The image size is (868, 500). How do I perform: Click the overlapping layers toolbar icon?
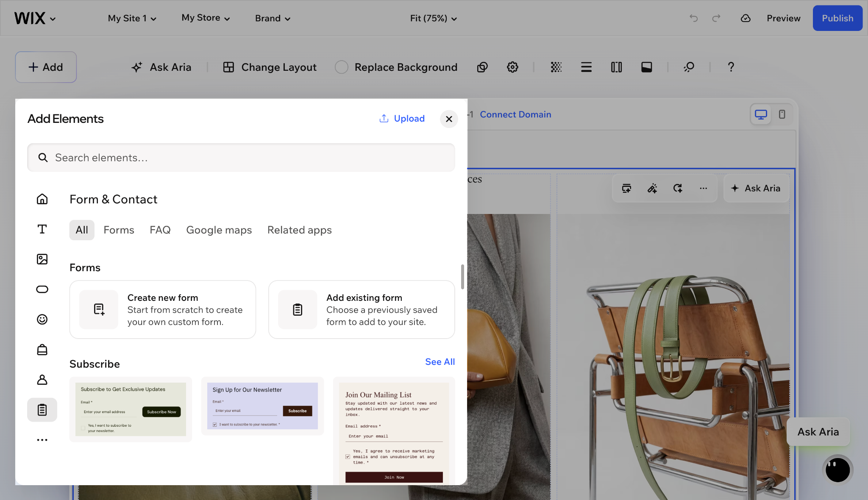pos(482,67)
